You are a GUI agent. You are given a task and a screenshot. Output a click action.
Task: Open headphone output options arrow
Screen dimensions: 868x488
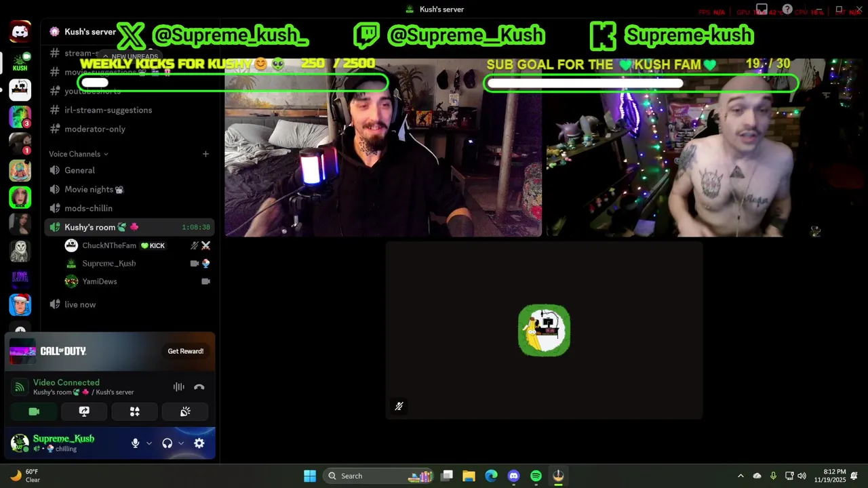pyautogui.click(x=181, y=443)
